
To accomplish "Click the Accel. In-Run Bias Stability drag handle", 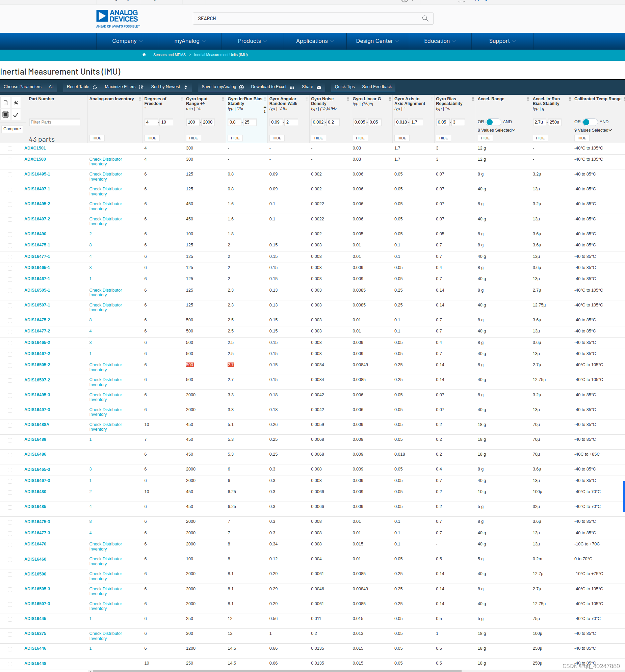I will 570,99.
